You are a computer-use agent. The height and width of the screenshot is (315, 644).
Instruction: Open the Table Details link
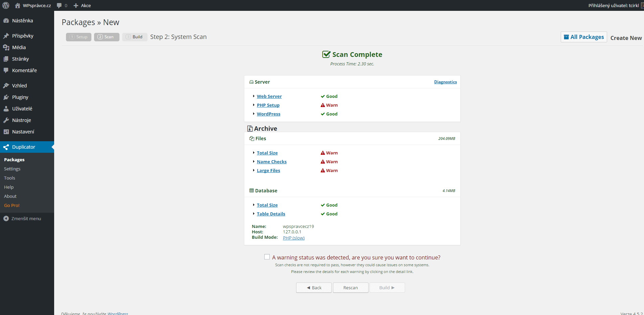(271, 214)
